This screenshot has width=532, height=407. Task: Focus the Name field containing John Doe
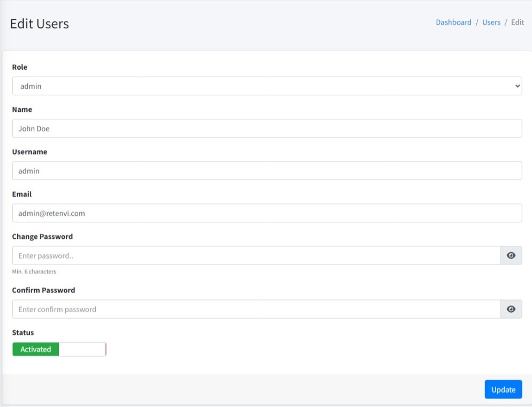(x=267, y=129)
